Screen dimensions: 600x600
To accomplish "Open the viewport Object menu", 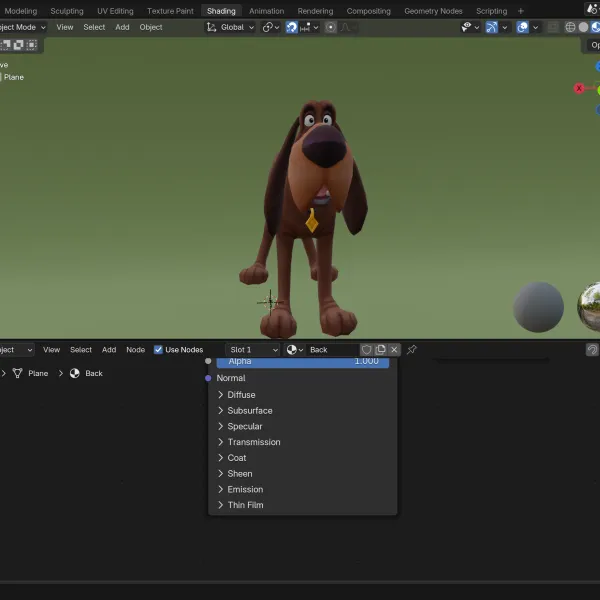I will 151,27.
